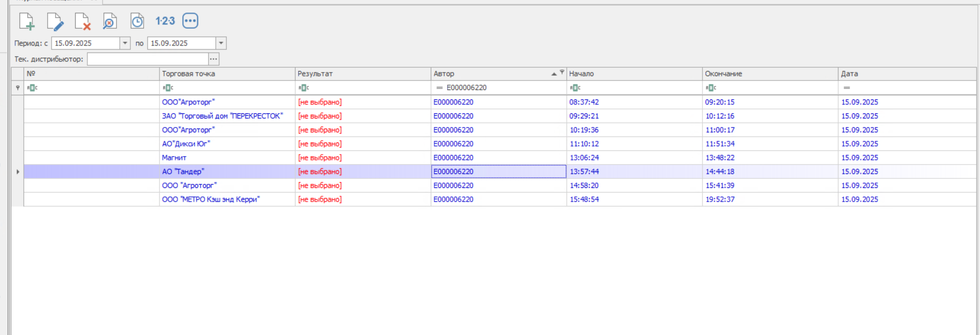This screenshot has width=980, height=335.
Task: Sort by Торговая точка column header
Action: (x=227, y=74)
